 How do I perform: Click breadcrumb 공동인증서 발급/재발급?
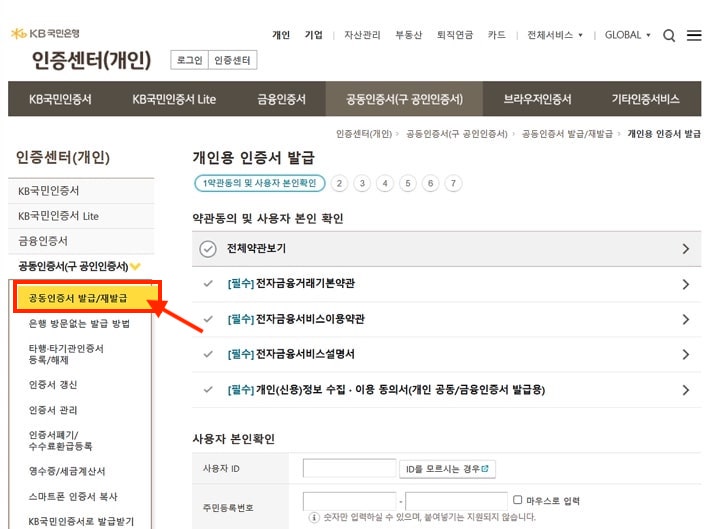tap(567, 134)
